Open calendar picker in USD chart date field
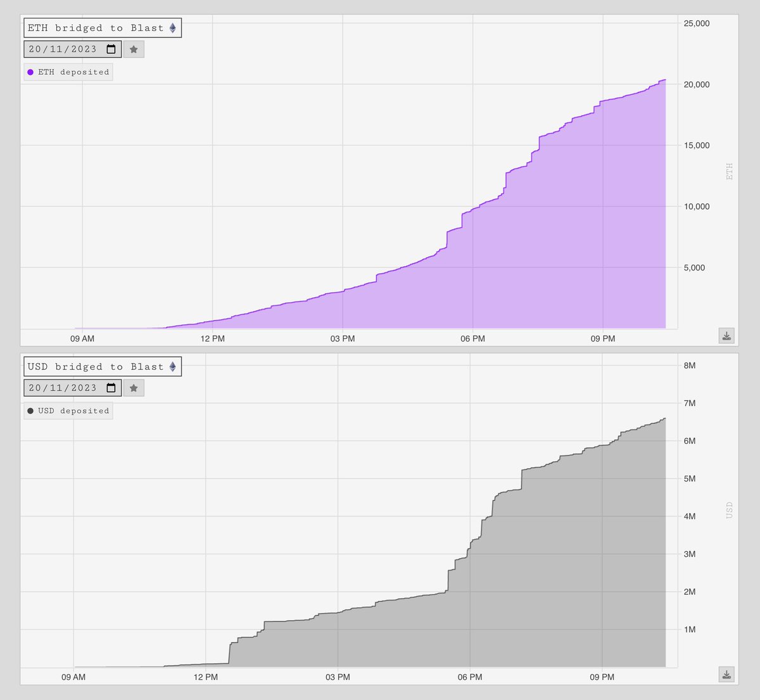 tap(111, 388)
